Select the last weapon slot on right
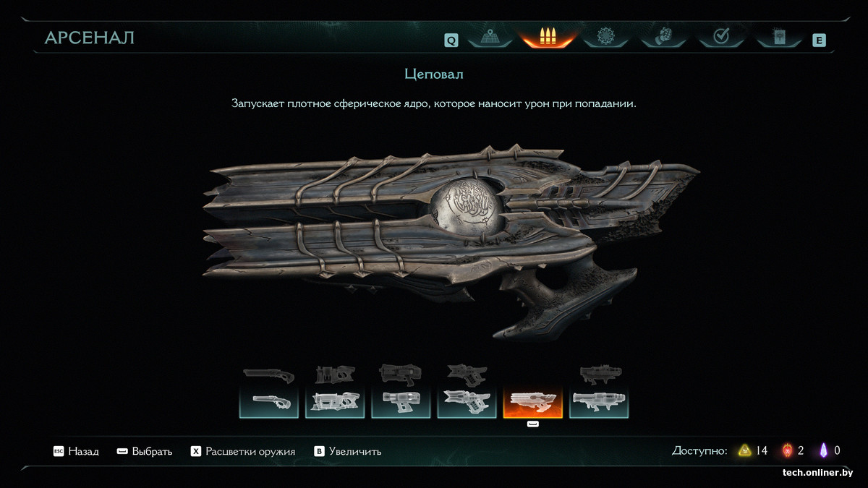The image size is (868, 488). coord(599,401)
